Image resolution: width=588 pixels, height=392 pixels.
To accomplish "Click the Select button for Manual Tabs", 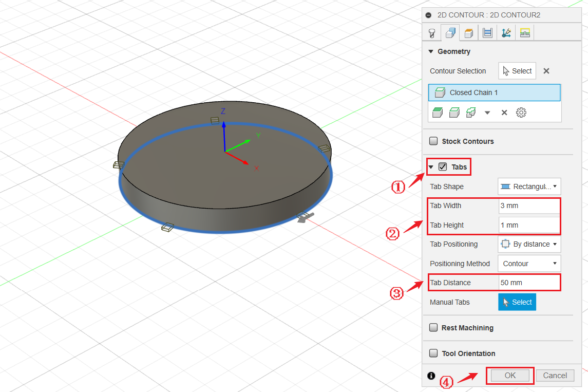I will (517, 302).
